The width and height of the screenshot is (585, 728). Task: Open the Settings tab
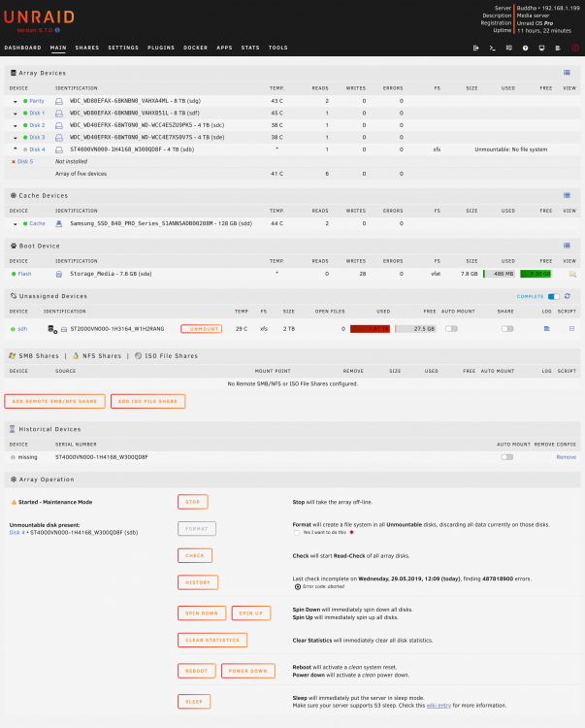(x=123, y=48)
